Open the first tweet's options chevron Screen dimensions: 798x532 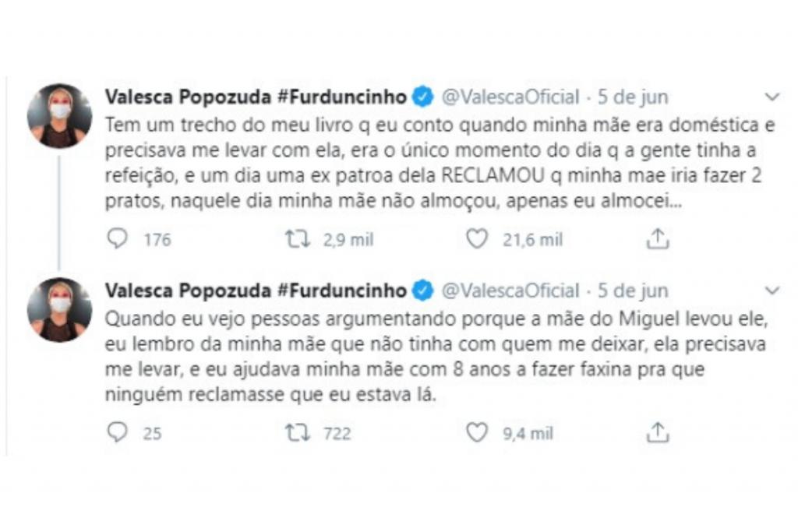(772, 97)
